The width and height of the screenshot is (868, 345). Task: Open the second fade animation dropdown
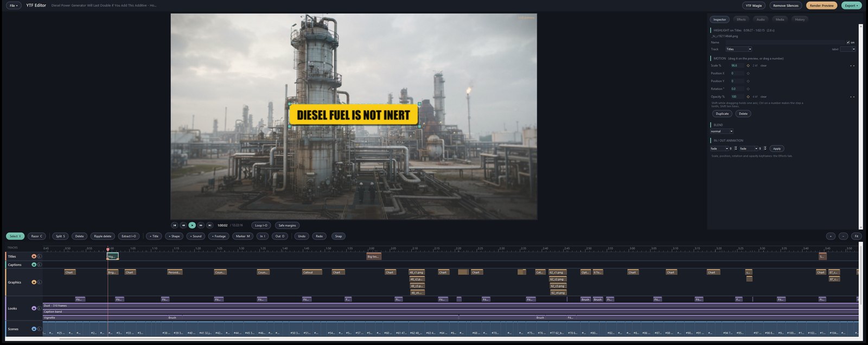[749, 149]
